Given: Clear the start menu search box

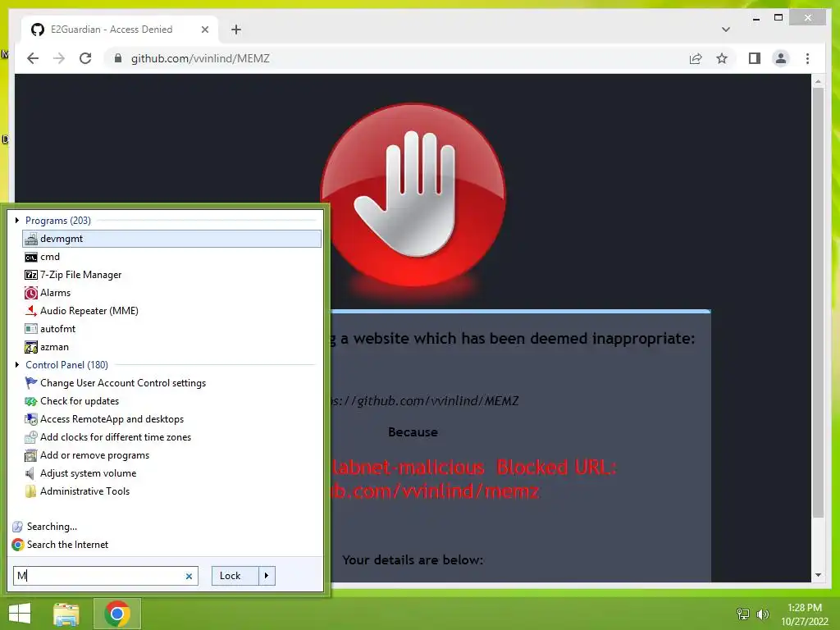Looking at the screenshot, I should (x=189, y=577).
